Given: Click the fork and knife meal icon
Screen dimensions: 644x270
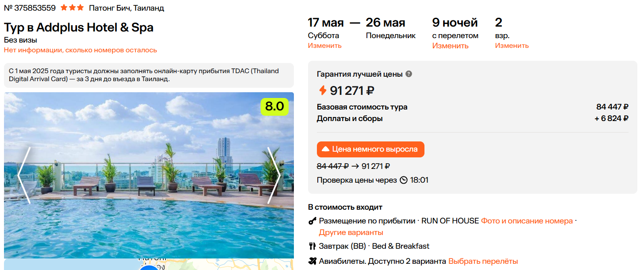Looking at the screenshot, I should (x=312, y=246).
